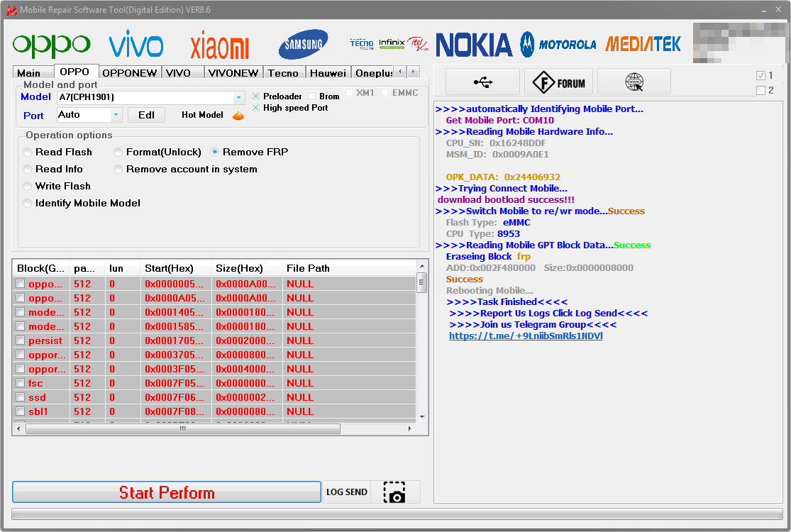Click the File Path column header
This screenshot has width=791, height=532.
click(x=349, y=268)
